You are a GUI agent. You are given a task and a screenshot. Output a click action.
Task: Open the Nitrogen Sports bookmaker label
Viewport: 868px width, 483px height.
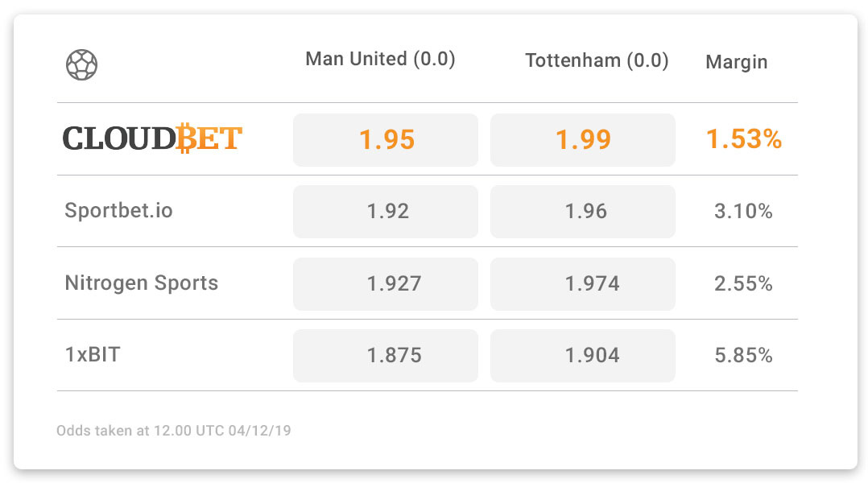[x=141, y=283]
